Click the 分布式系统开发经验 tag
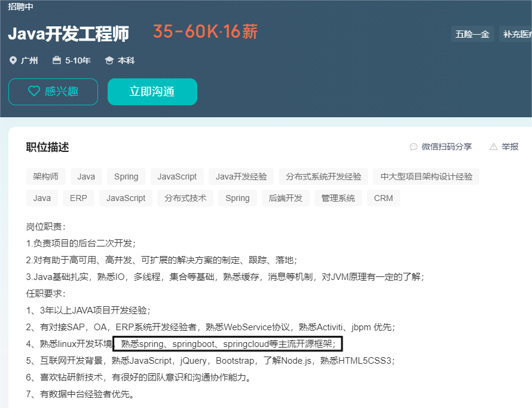 click(323, 176)
